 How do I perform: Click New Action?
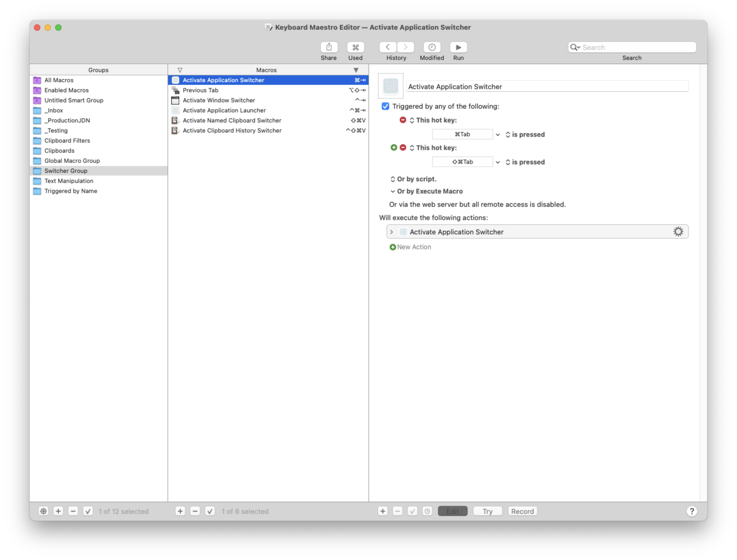pyautogui.click(x=410, y=247)
